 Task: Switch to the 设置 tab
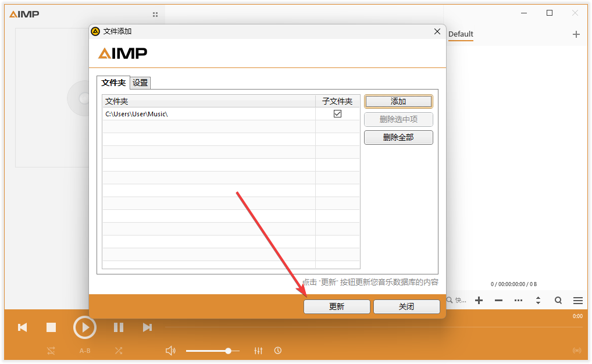pos(140,83)
